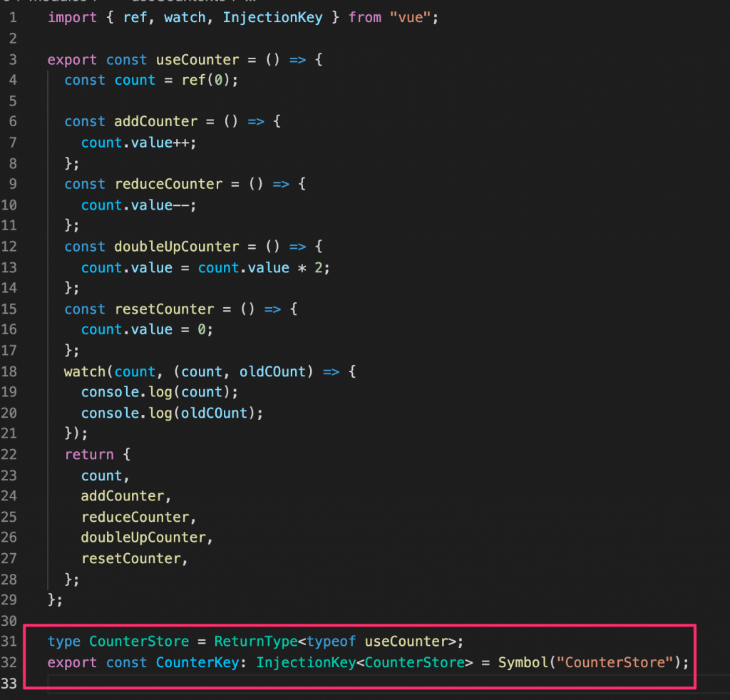Click the reduceCounter declaration on line 9
The image size is (730, 700).
click(168, 184)
